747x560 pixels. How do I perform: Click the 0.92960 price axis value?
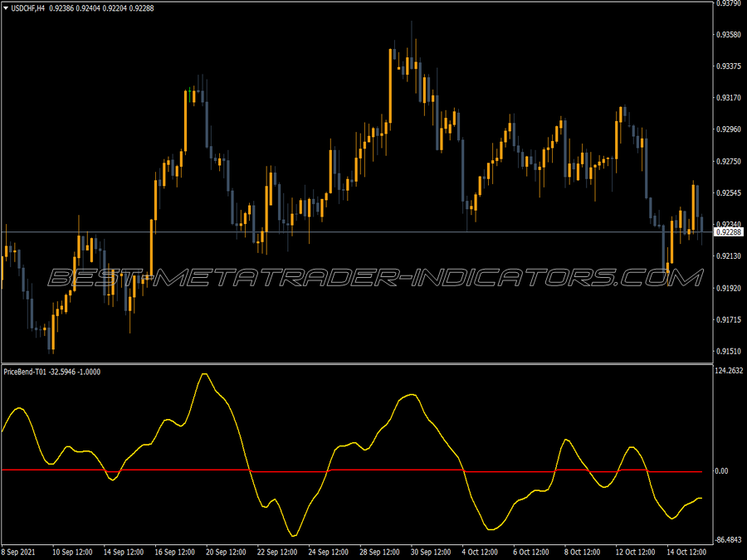pos(729,129)
